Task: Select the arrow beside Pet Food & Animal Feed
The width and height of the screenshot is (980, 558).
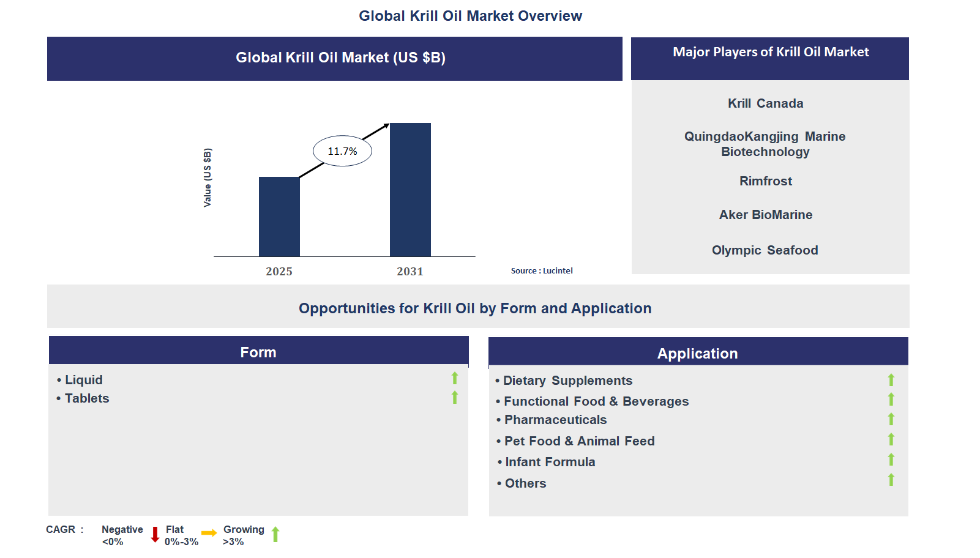Action: click(x=891, y=439)
